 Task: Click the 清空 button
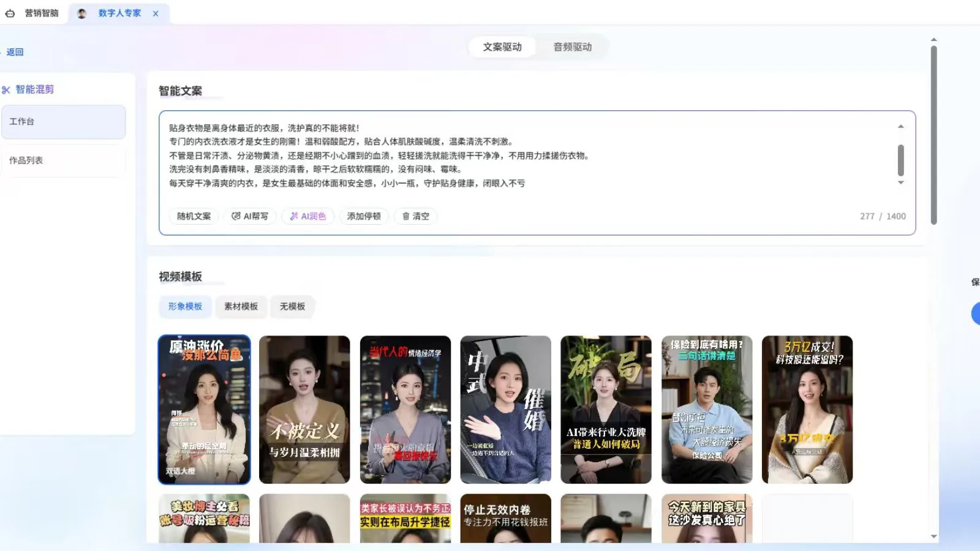point(415,216)
